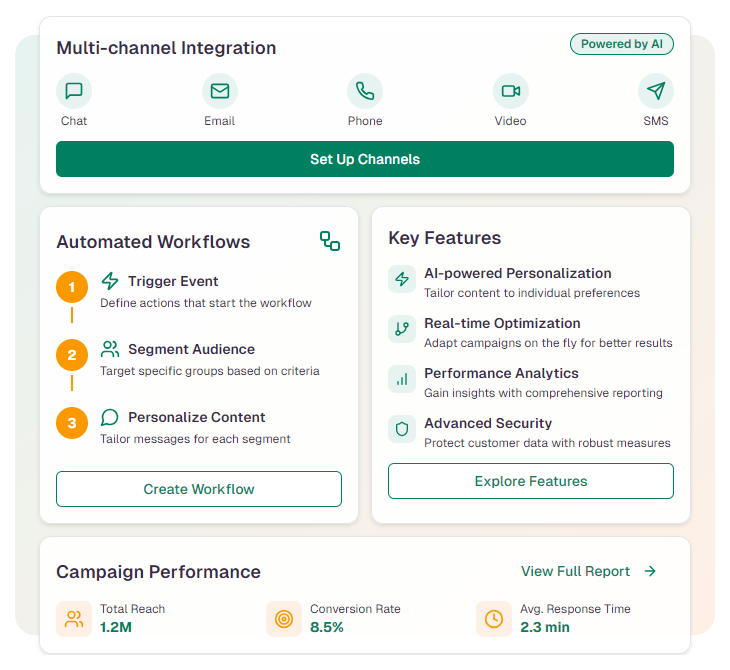Click the Chat label text
The height and width of the screenshot is (670, 730).
point(74,121)
